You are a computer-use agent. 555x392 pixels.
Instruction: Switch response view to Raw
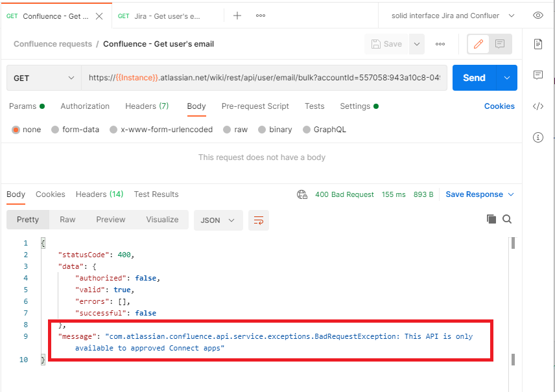click(67, 220)
